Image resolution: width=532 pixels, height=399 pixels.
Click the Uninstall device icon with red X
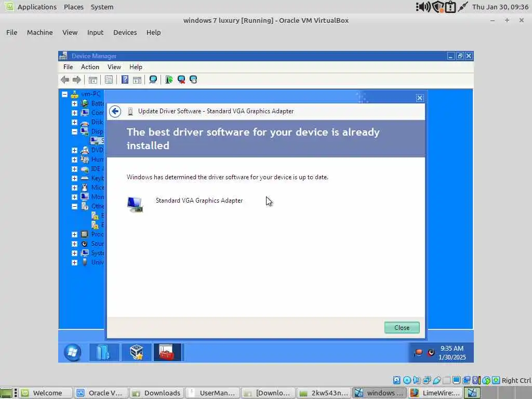point(181,79)
